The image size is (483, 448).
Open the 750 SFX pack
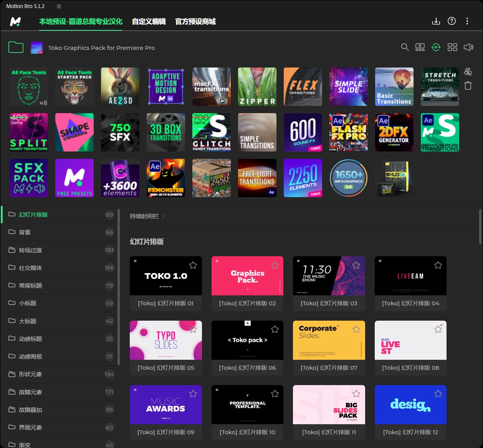120,132
